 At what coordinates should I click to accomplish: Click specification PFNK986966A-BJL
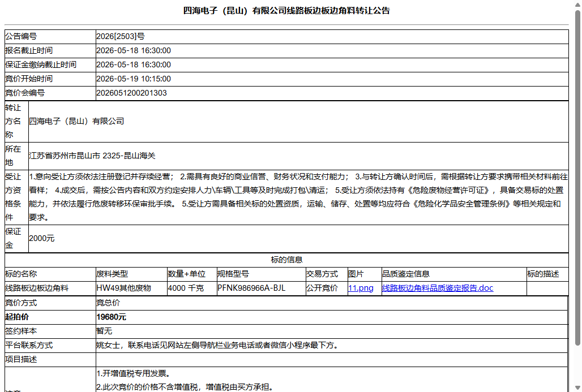(251, 288)
